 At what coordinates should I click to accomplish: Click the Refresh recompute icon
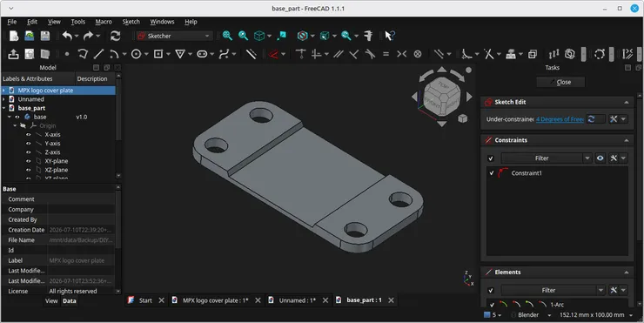coord(116,36)
